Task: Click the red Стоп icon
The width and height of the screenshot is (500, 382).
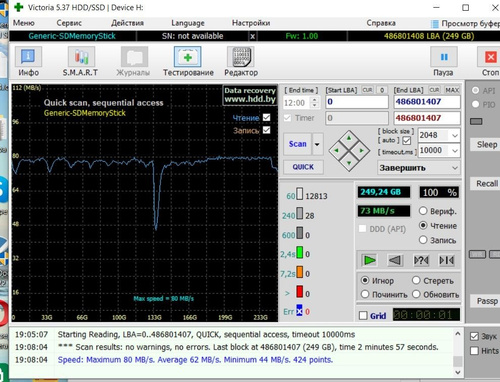Action: (490, 61)
